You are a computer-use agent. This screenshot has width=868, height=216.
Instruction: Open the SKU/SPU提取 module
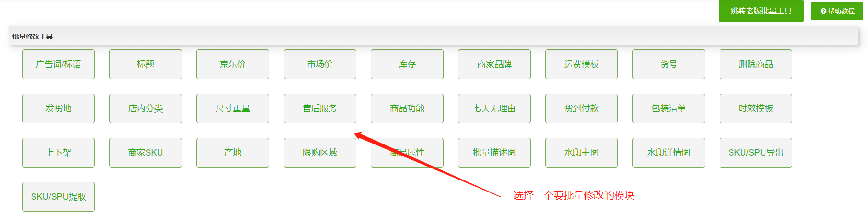(x=58, y=197)
